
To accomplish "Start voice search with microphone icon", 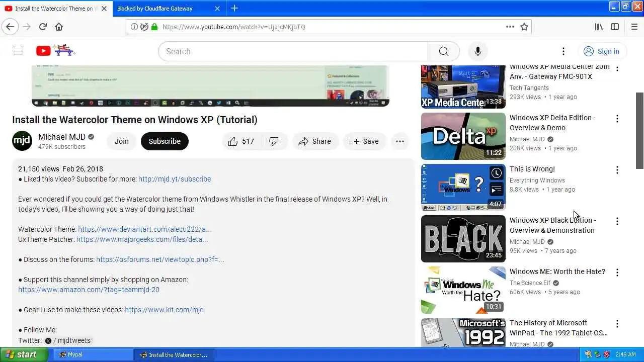I will (x=478, y=51).
